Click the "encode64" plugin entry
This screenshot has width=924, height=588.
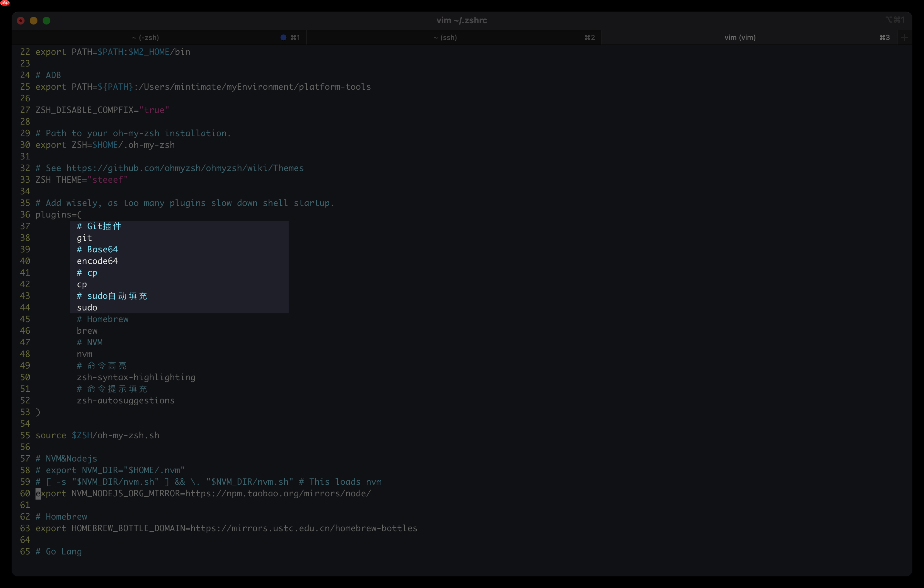click(x=97, y=261)
